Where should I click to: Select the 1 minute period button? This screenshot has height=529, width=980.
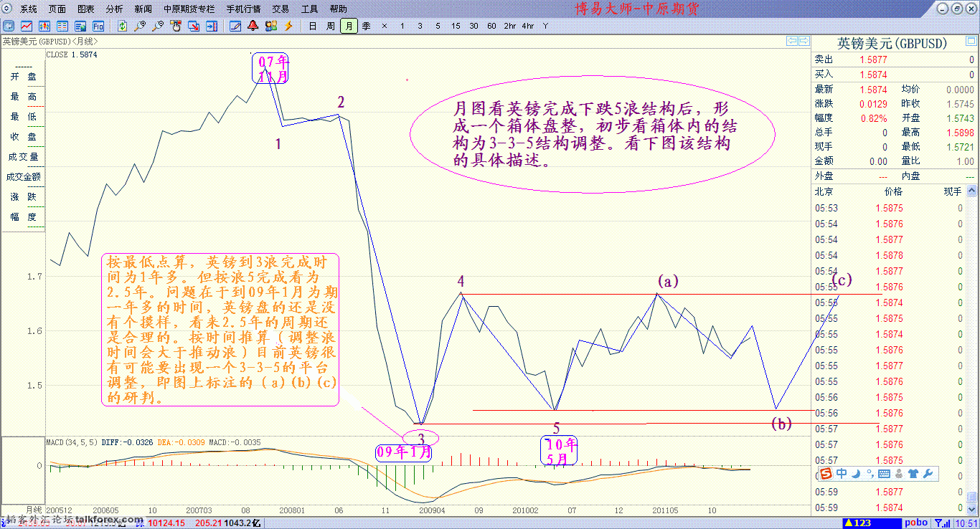pyautogui.click(x=402, y=26)
